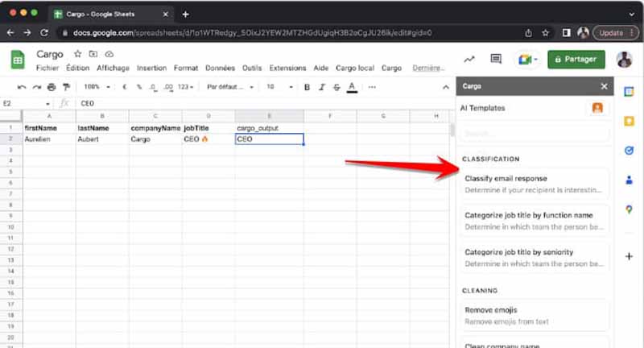Open the zoom 100% dropdown

[96, 87]
